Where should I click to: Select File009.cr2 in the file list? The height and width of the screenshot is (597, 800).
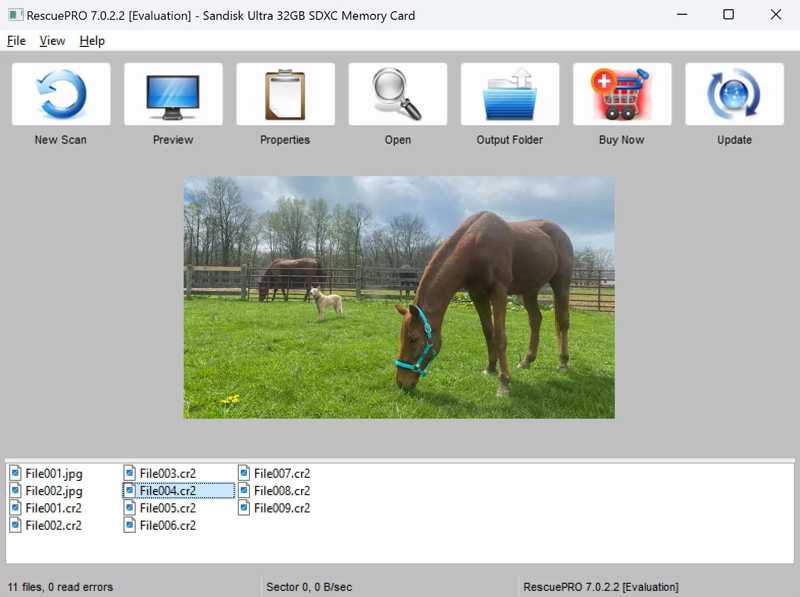[x=281, y=508]
